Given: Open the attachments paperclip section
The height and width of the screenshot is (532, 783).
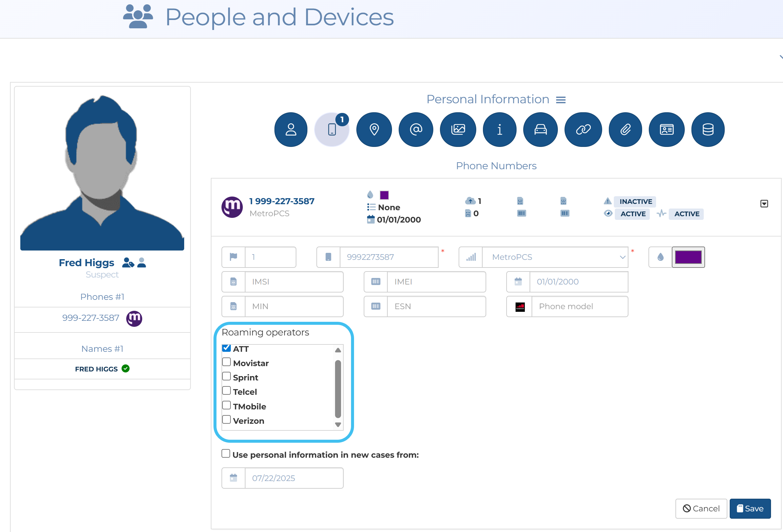Looking at the screenshot, I should (625, 129).
